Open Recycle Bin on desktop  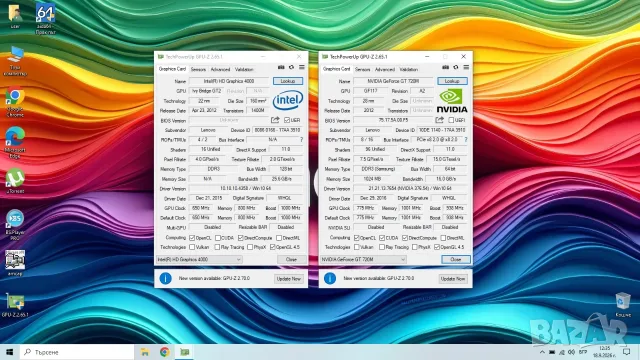point(623,304)
